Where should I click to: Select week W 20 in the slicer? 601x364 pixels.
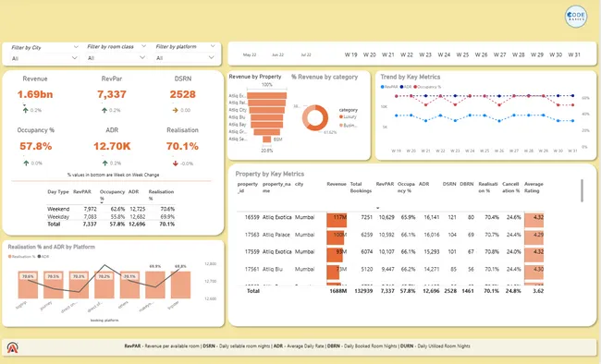(370, 55)
